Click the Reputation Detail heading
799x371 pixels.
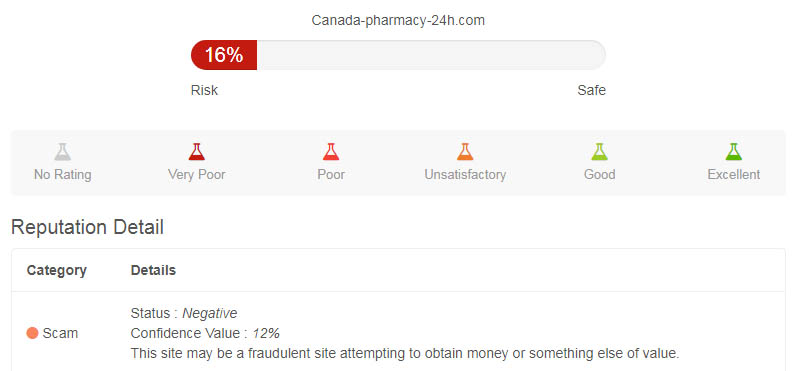pos(87,227)
